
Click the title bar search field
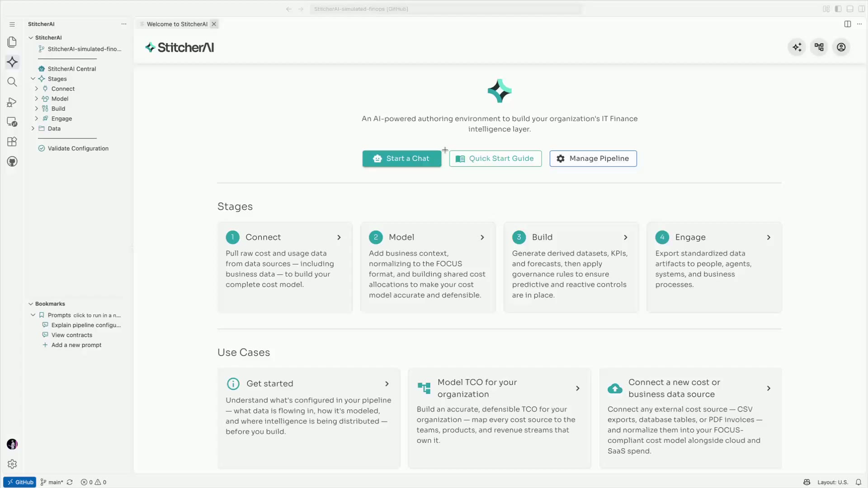point(445,9)
